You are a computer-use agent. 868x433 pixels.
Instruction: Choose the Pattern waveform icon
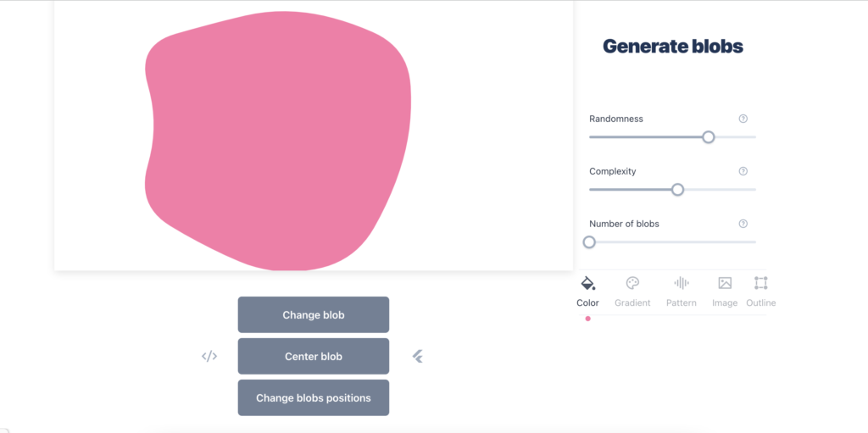[681, 283]
